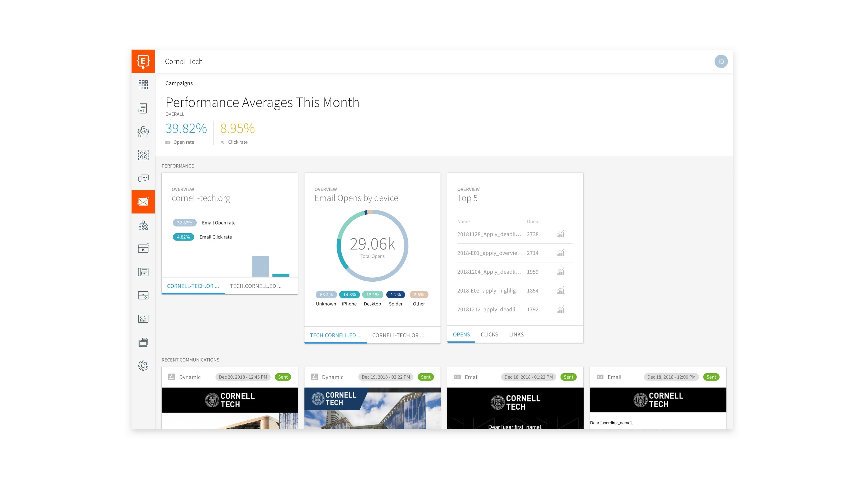Switch to the LINKS tab in Top 5
Screen dimensions: 868x479
516,334
